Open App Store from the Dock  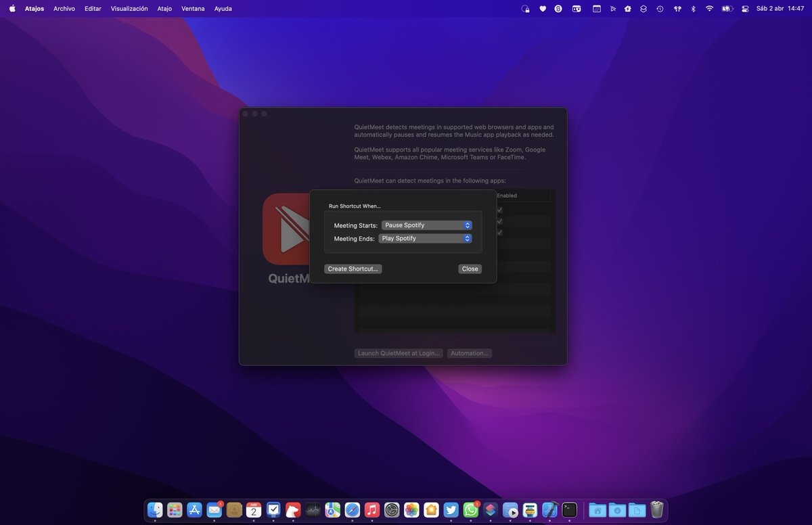[195, 509]
